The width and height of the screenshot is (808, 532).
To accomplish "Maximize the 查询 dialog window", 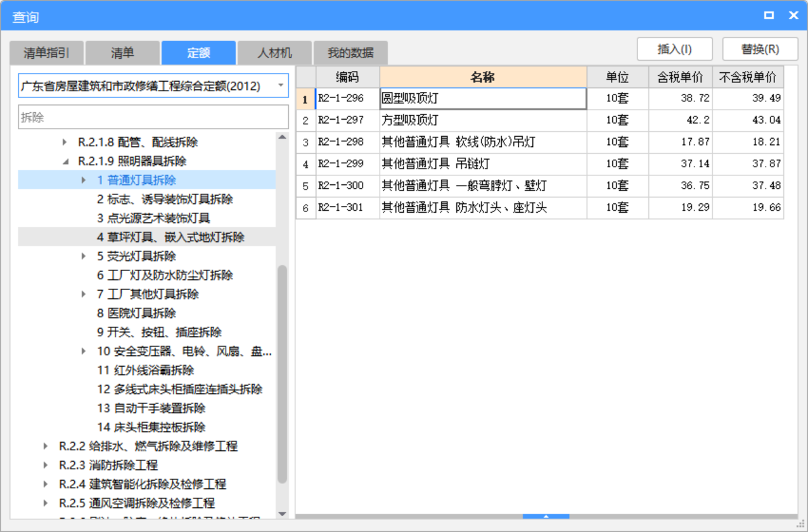I will point(769,16).
